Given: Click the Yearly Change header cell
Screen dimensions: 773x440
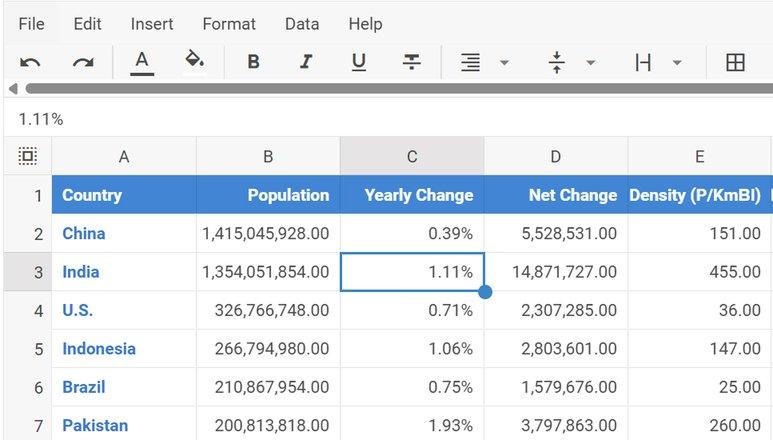Looking at the screenshot, I should (412, 195).
